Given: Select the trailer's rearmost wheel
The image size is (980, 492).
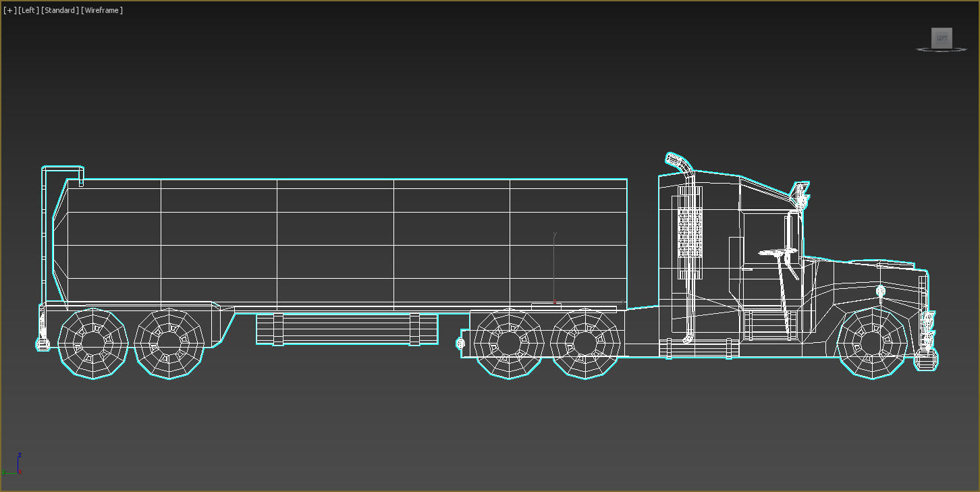Looking at the screenshot, I should pyautogui.click(x=93, y=343).
